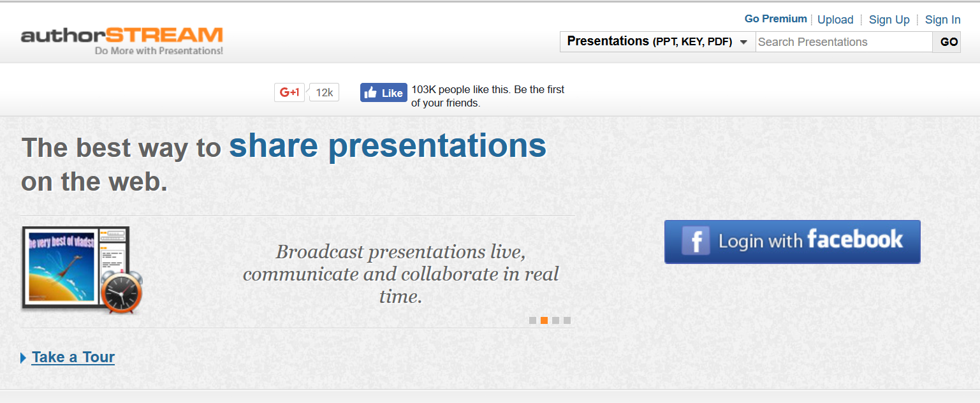Click the arrow beside Take a Tour
This screenshot has height=403, width=980.
(24, 358)
